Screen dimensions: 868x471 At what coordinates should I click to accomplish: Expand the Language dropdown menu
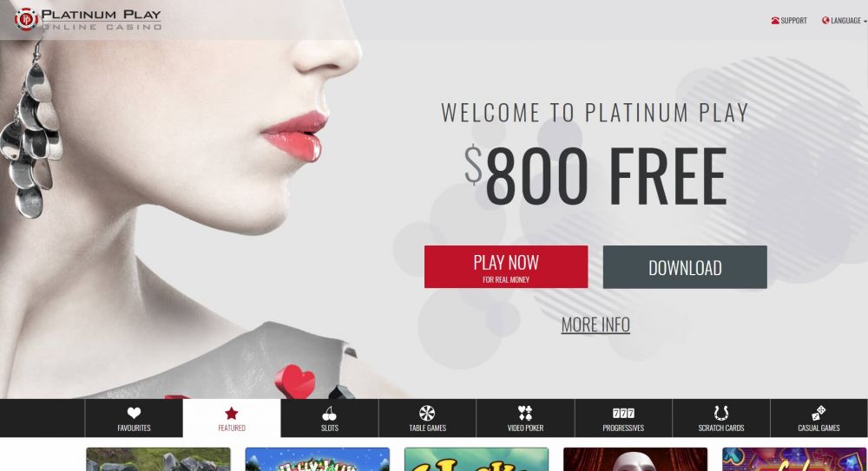(x=845, y=21)
